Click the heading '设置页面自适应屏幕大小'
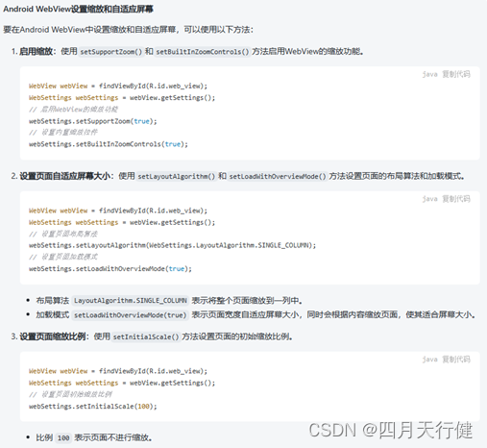This screenshot has width=487, height=448. [x=65, y=176]
